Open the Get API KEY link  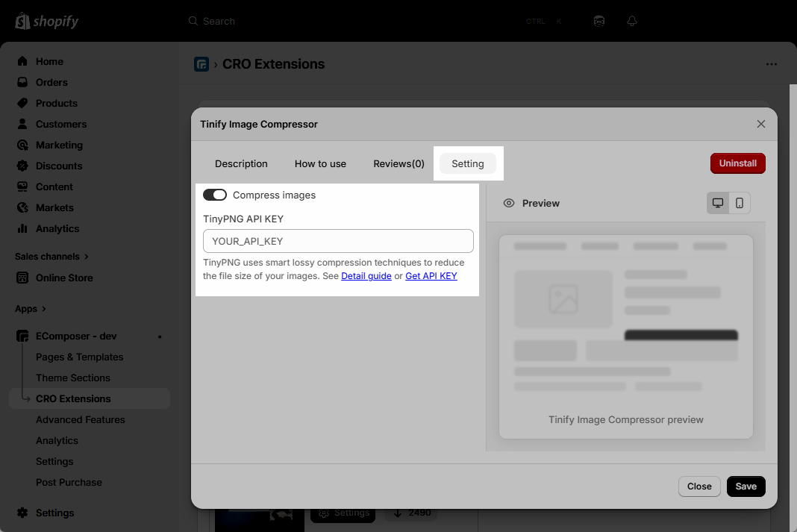coord(431,276)
